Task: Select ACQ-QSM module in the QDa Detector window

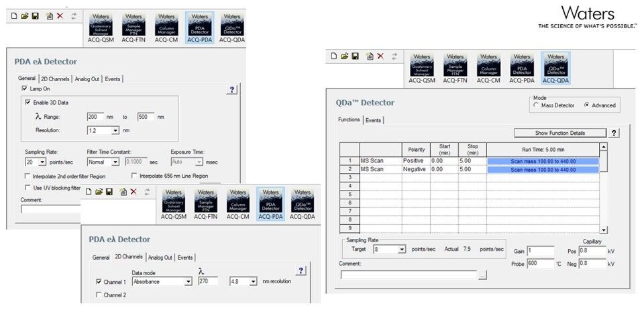Action: pyautogui.click(x=422, y=68)
